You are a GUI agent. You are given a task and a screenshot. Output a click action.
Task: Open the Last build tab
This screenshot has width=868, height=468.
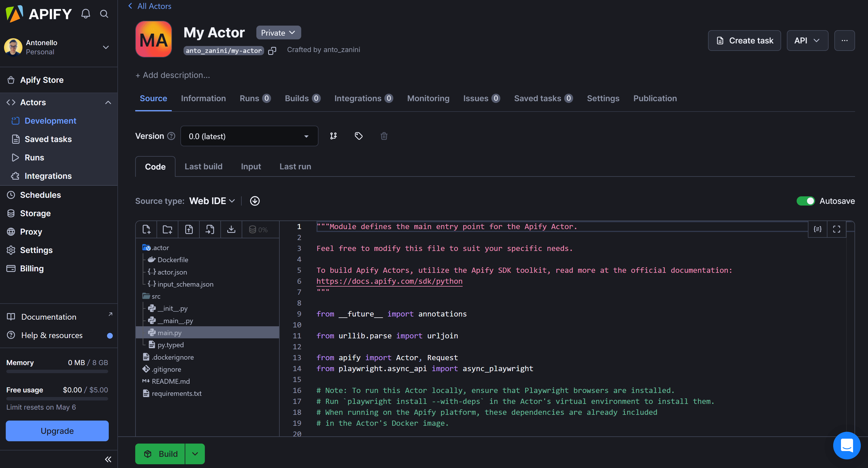[x=203, y=166]
